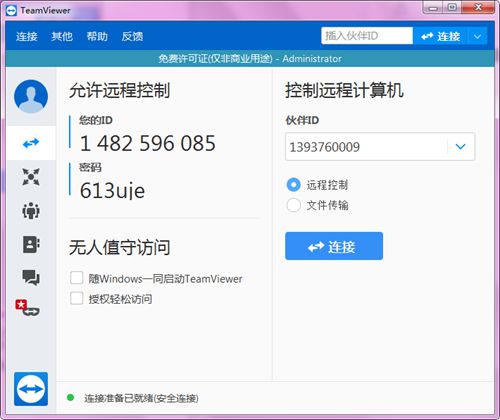500x420 pixels.
Task: Open the 其他 menu
Action: tap(62, 36)
